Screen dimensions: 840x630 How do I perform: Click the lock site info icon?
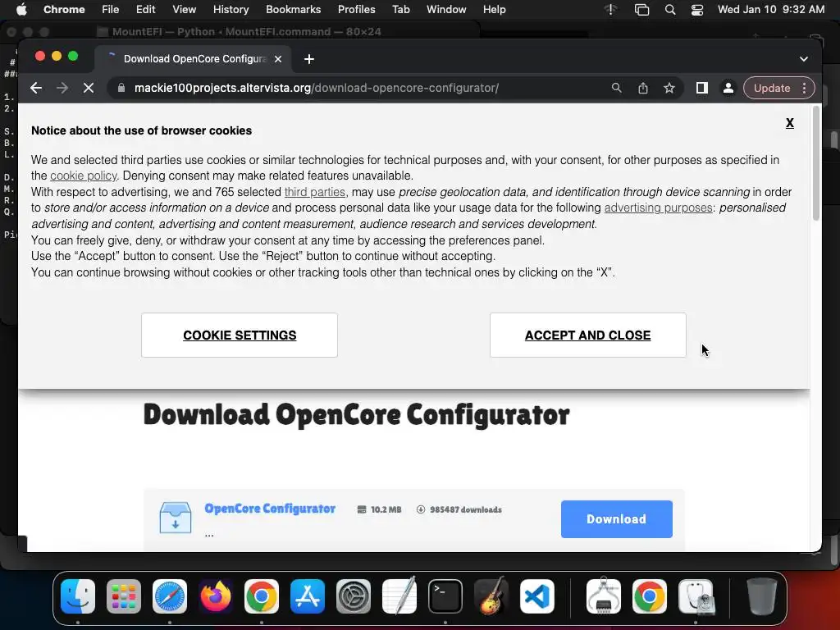[121, 88]
